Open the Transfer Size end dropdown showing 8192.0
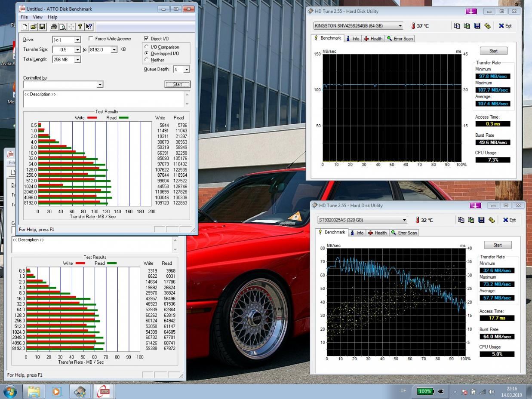Image resolution: width=532 pixels, height=399 pixels. click(x=114, y=49)
